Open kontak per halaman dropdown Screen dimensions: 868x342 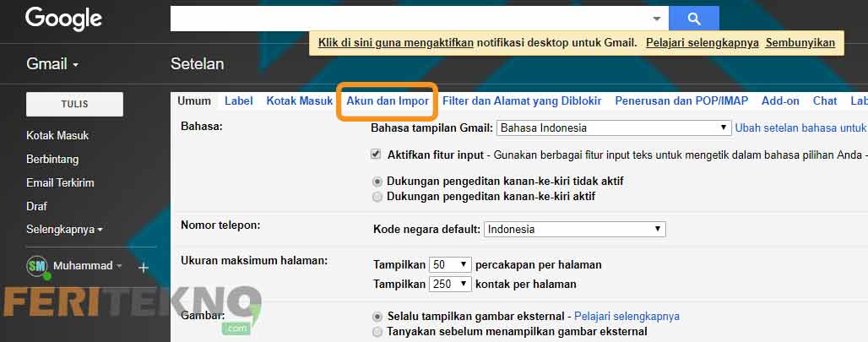pos(450,284)
